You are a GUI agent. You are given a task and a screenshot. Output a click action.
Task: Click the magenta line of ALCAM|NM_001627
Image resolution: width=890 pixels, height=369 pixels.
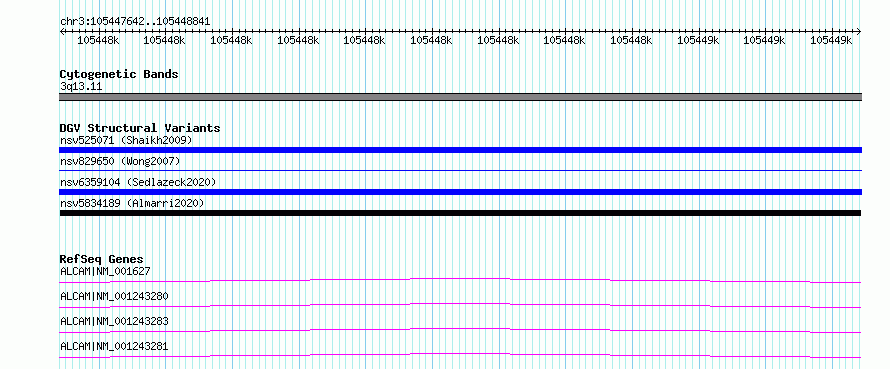pos(460,280)
